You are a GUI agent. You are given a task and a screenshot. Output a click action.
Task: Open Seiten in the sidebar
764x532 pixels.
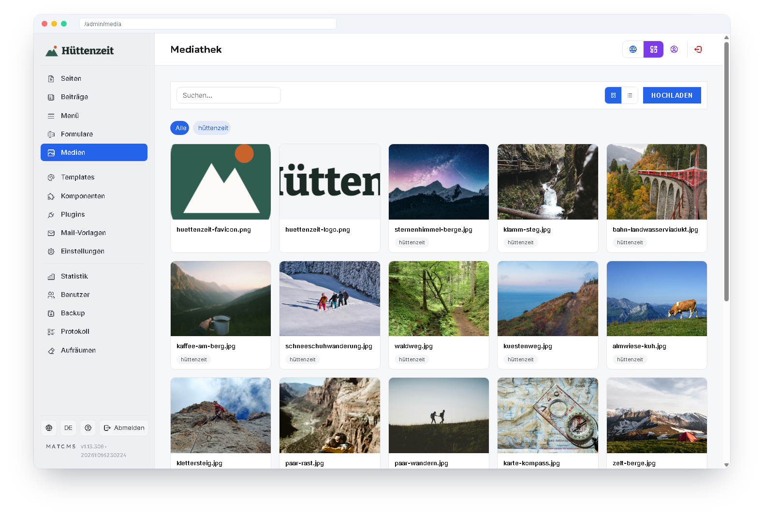tap(94, 78)
